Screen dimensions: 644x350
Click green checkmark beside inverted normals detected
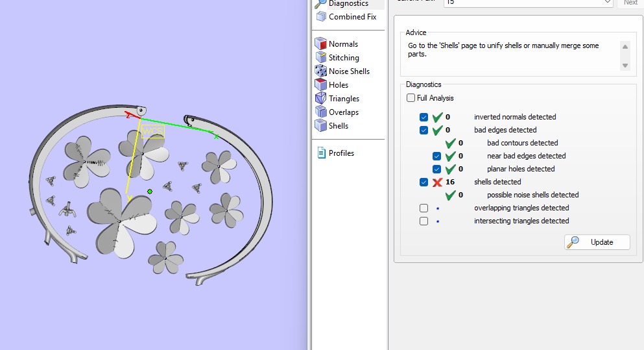[x=437, y=118]
